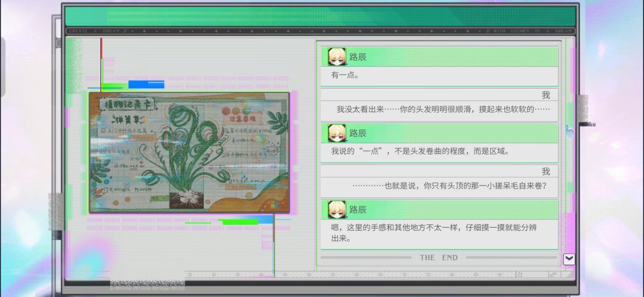
Task: Click the "WITH LUCHEN IN A DREAM" header text
Action: [x=532, y=31]
